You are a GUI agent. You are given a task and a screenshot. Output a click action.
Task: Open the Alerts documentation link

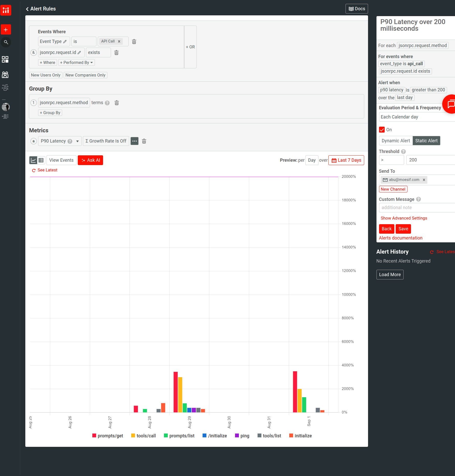[x=400, y=238]
